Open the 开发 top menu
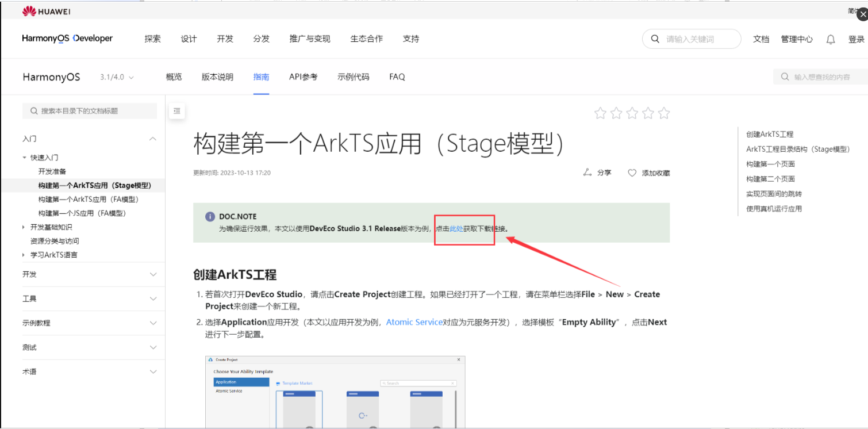This screenshot has height=429, width=868. [x=225, y=39]
